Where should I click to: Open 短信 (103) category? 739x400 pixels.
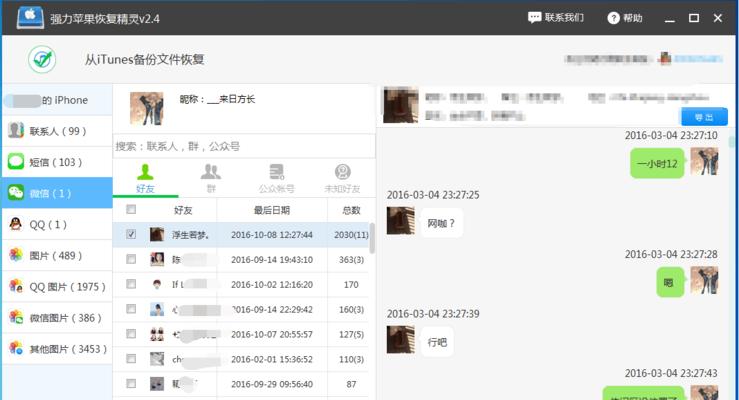click(57, 162)
